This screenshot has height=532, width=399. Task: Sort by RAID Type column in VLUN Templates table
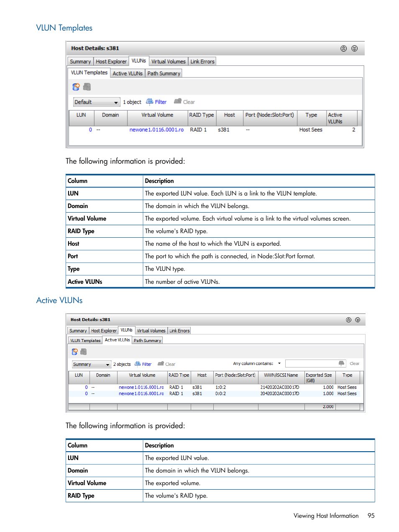pos(202,118)
